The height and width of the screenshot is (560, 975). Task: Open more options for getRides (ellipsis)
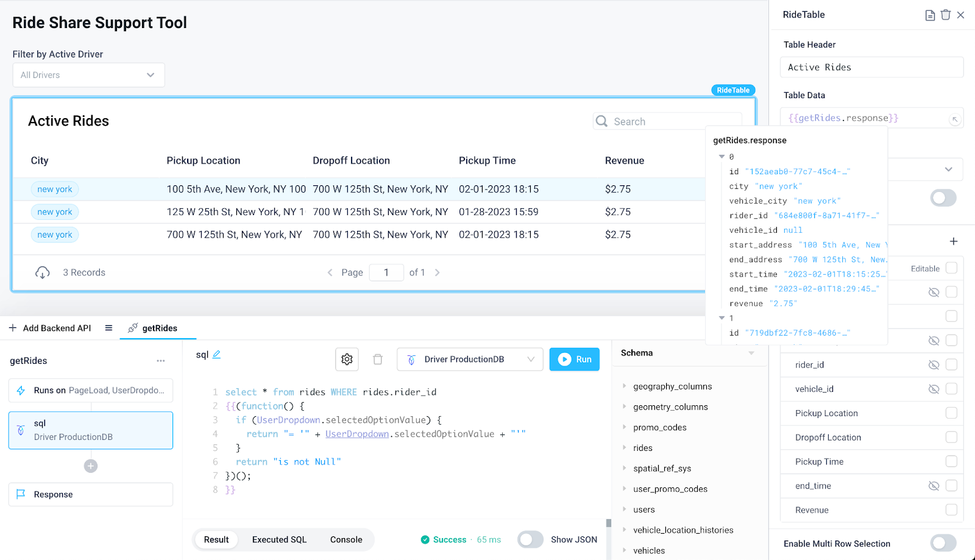pyautogui.click(x=160, y=361)
